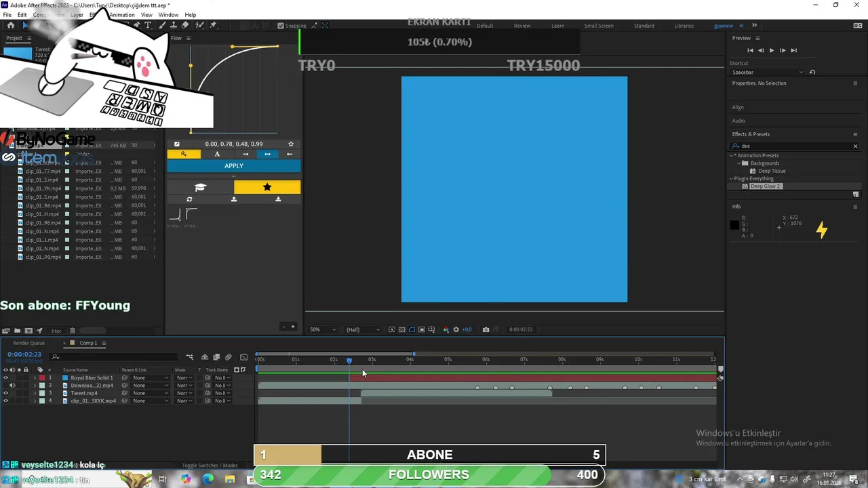Image resolution: width=868 pixels, height=488 pixels.
Task: Step to previous frame in Preview
Action: [x=761, y=50]
